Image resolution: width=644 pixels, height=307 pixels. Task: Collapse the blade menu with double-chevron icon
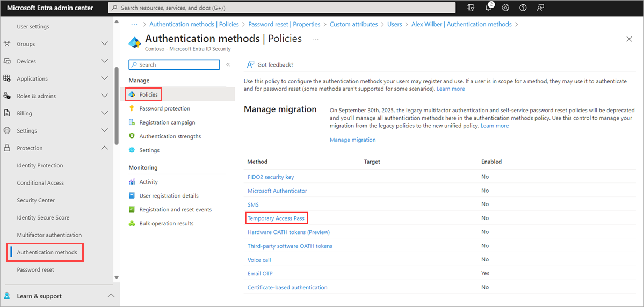tap(228, 64)
